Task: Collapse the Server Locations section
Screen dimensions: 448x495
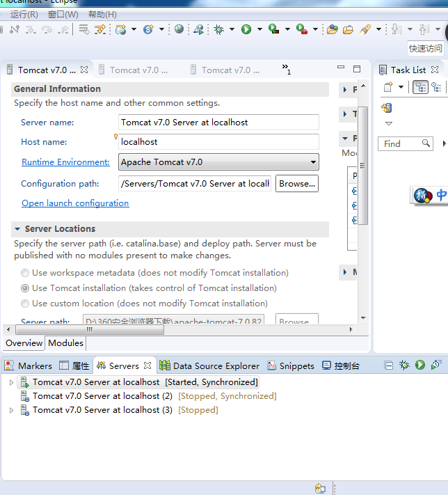Action: click(x=17, y=229)
